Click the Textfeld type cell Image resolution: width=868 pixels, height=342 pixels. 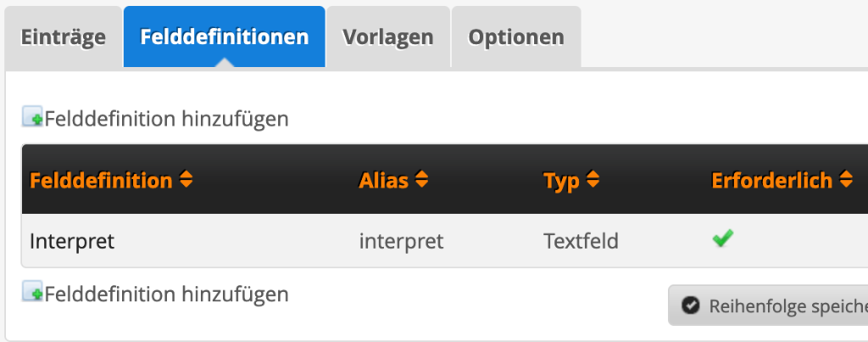click(581, 241)
